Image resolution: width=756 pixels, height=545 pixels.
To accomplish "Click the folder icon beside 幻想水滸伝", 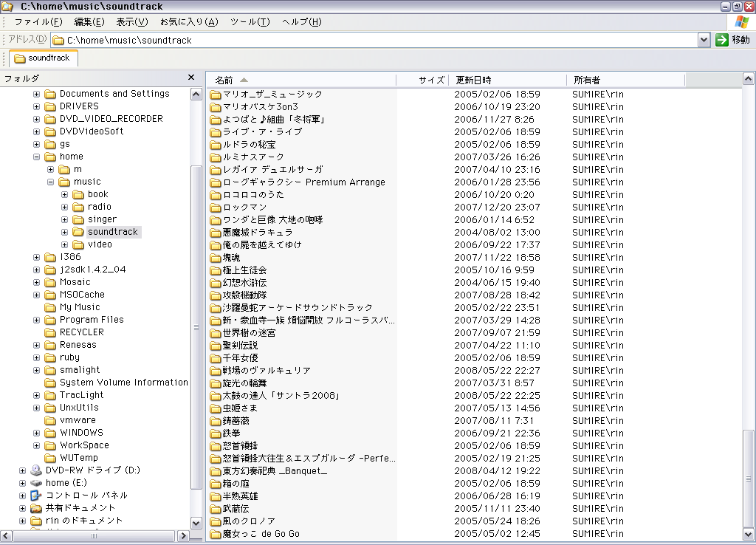I will (x=216, y=283).
